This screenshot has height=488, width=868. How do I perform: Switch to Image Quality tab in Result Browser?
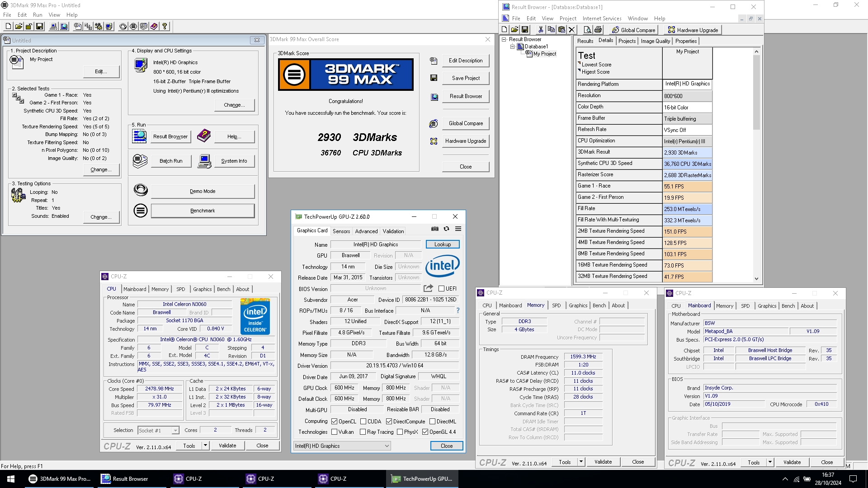point(655,41)
